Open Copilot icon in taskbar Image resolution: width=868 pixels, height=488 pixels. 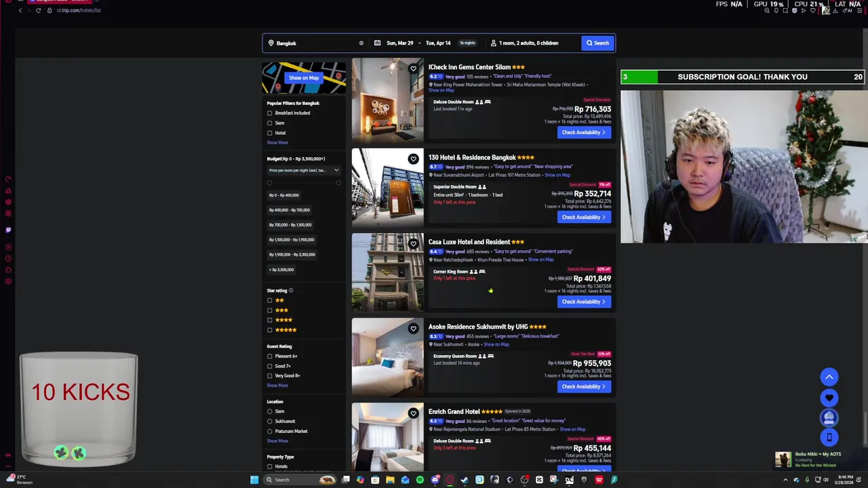pyautogui.click(x=360, y=480)
